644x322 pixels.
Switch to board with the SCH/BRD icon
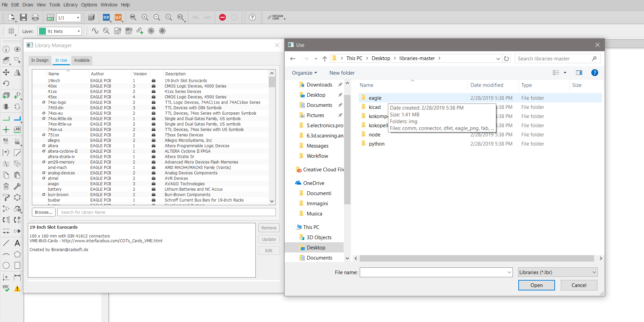[50, 17]
